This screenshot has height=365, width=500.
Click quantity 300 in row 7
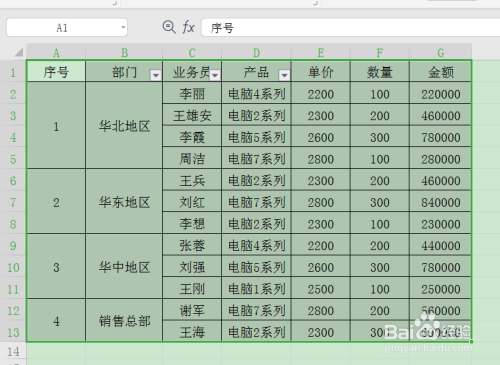coord(380,202)
